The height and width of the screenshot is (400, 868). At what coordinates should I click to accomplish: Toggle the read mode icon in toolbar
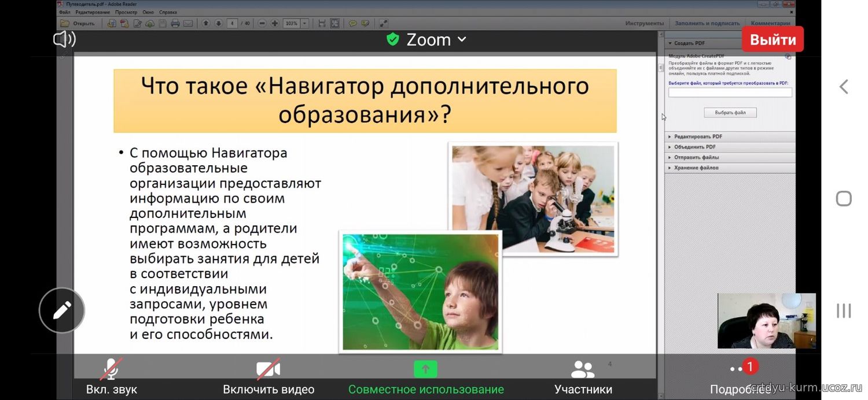[383, 24]
